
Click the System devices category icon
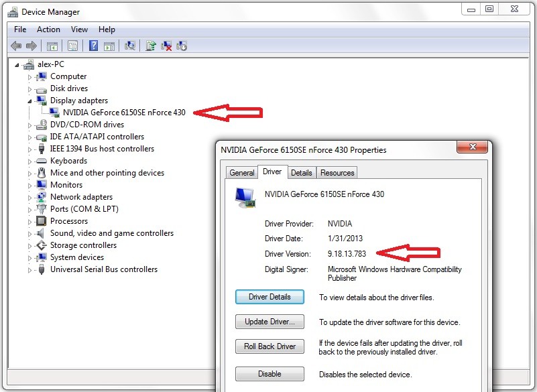click(42, 257)
